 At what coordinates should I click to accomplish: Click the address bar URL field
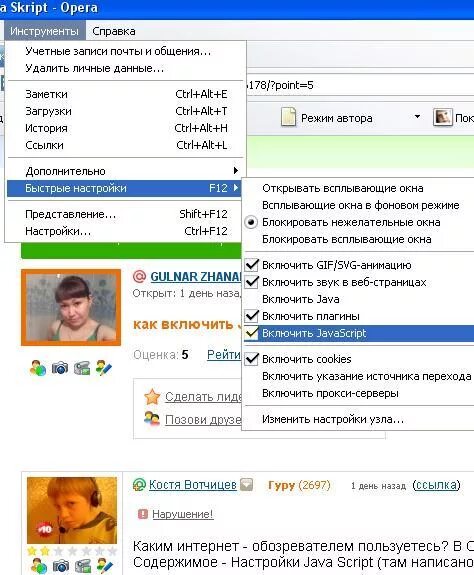(359, 85)
